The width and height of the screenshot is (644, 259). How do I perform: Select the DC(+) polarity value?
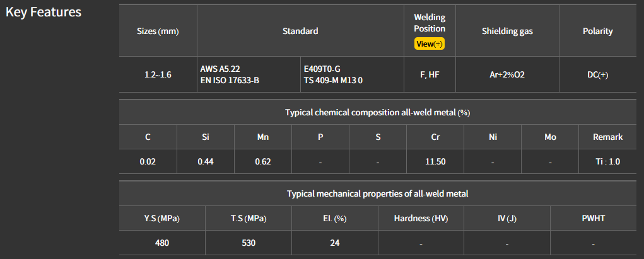[x=597, y=74]
